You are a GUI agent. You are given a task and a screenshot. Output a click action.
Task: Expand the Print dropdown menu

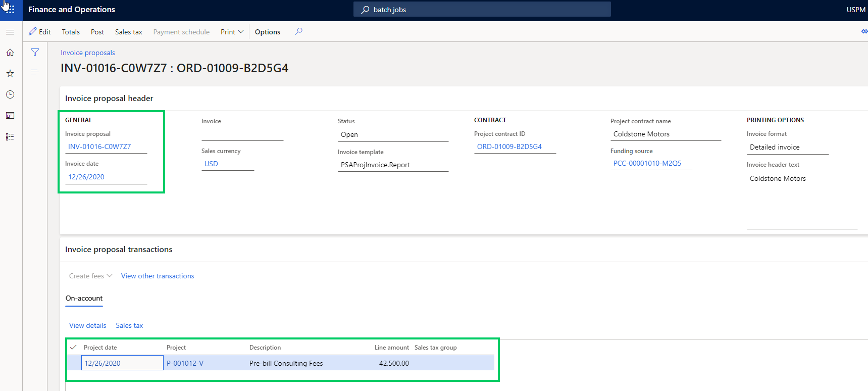[232, 32]
